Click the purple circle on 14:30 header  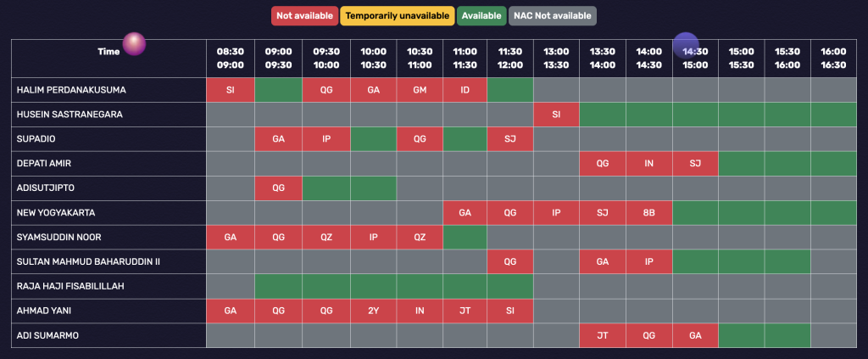click(686, 46)
